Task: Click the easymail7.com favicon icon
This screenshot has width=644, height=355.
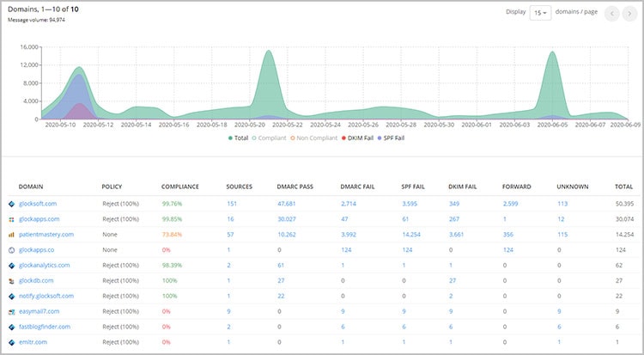Action: coord(11,312)
